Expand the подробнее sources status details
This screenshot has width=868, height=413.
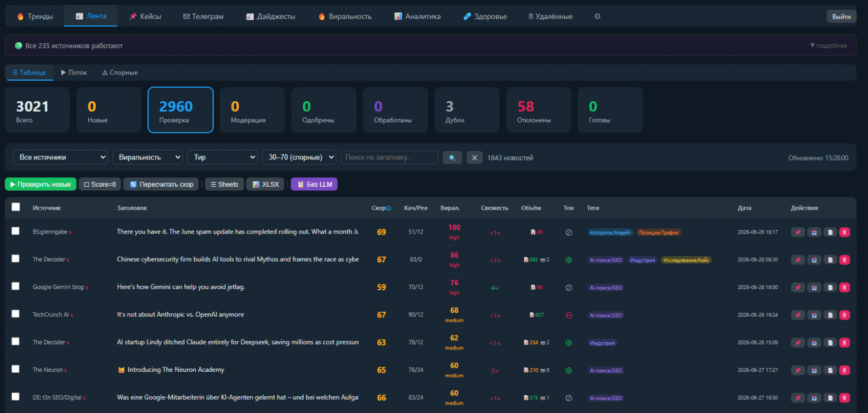[x=828, y=46]
